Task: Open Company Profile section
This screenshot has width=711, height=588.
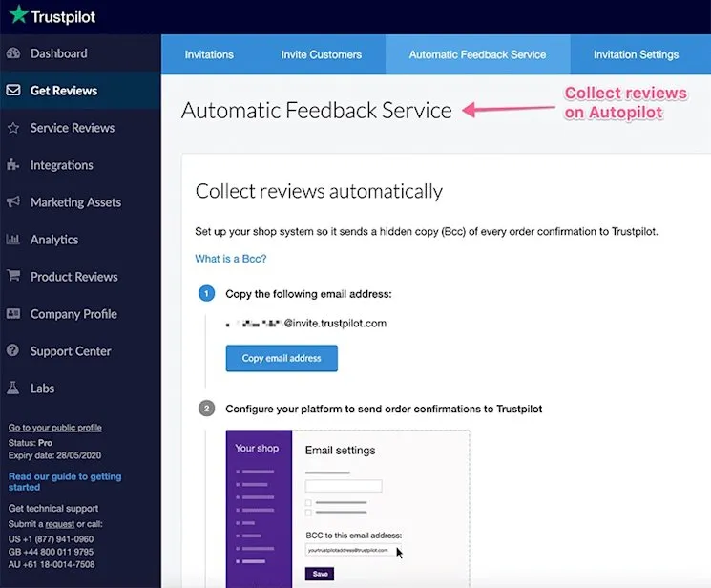Action: (x=80, y=314)
